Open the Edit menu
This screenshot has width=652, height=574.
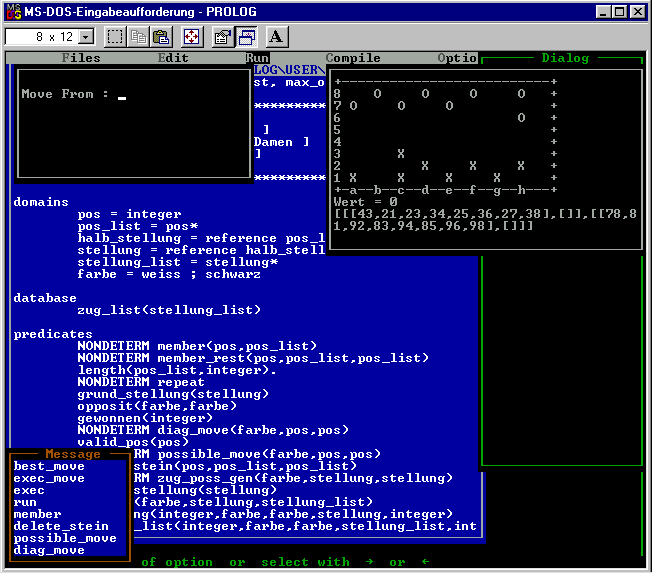click(x=173, y=58)
